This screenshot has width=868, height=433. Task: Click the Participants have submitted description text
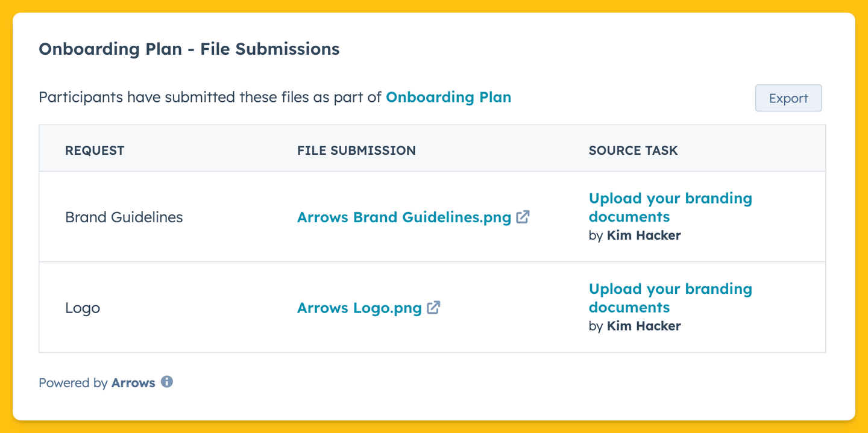(x=210, y=97)
